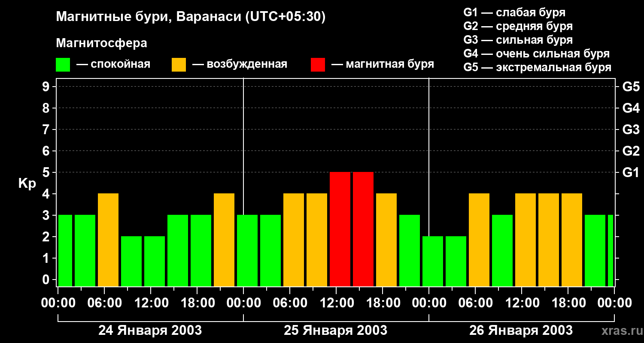Select the 'G4 — очень сильная буря' legend line

537,54
